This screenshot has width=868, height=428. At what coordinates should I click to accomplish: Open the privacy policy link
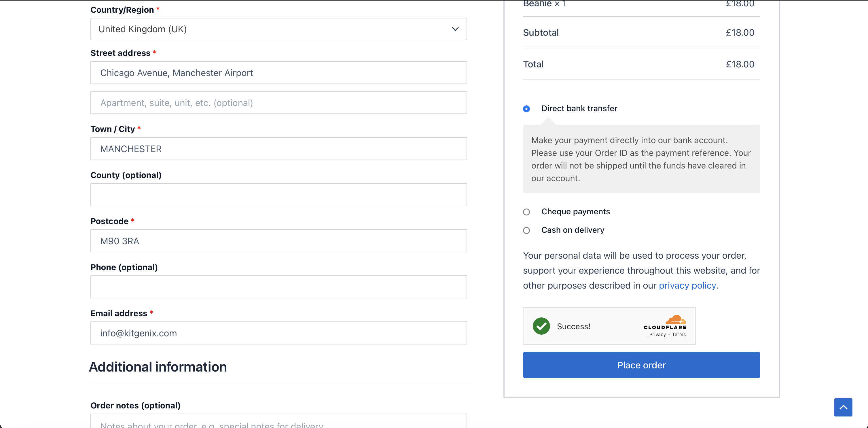point(687,285)
